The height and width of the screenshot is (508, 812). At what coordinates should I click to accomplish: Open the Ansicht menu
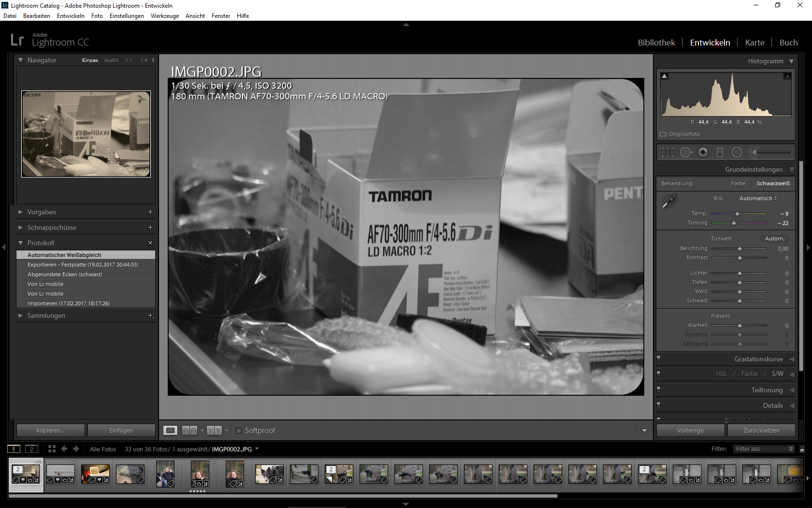pyautogui.click(x=195, y=16)
